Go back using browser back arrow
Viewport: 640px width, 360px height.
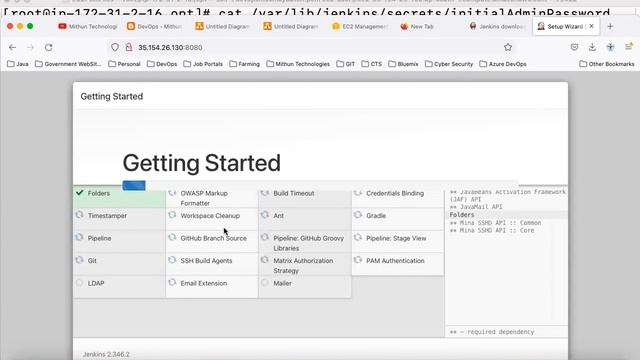click(x=13, y=47)
